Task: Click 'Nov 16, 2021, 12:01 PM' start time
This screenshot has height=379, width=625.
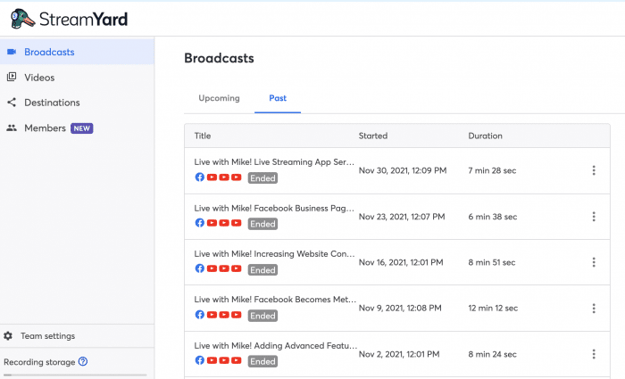Action: coord(401,262)
